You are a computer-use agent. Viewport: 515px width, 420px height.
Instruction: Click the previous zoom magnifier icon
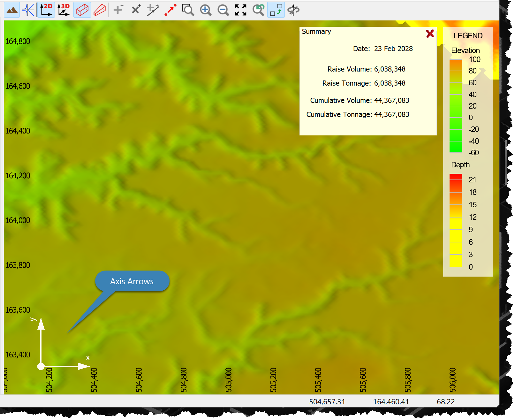tap(258, 10)
